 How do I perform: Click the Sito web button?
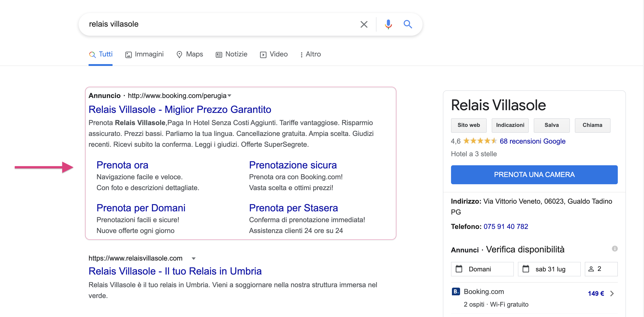tap(469, 125)
